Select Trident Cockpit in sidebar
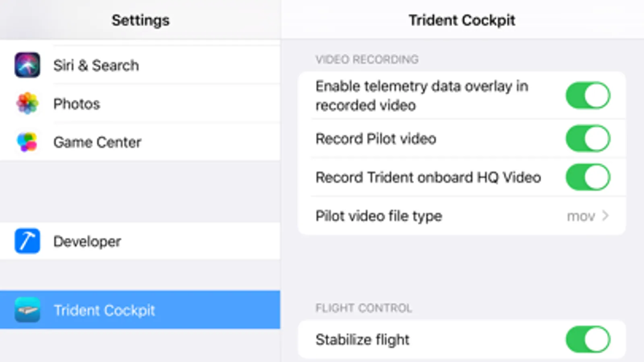 (x=104, y=310)
